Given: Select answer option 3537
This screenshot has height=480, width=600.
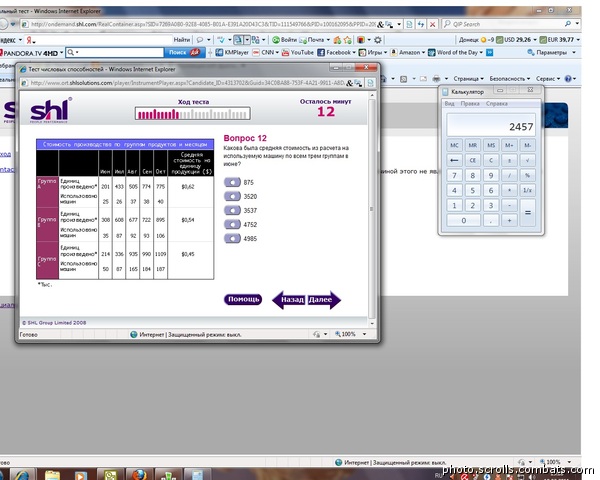Looking at the screenshot, I should [232, 211].
